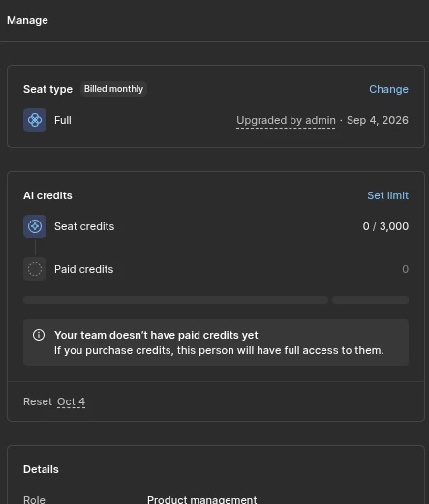Click the Seat credits 0 / 3,000 count
429x504 pixels.
click(385, 226)
